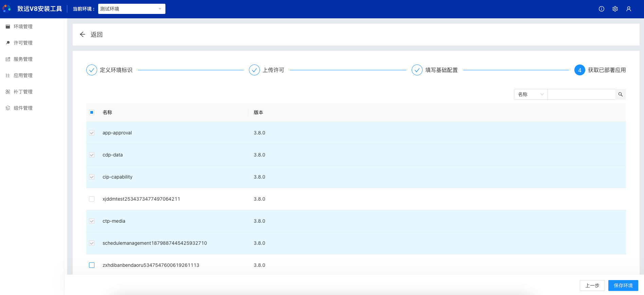Click the back arrow icon
Viewport: 644px width, 295px height.
point(82,34)
